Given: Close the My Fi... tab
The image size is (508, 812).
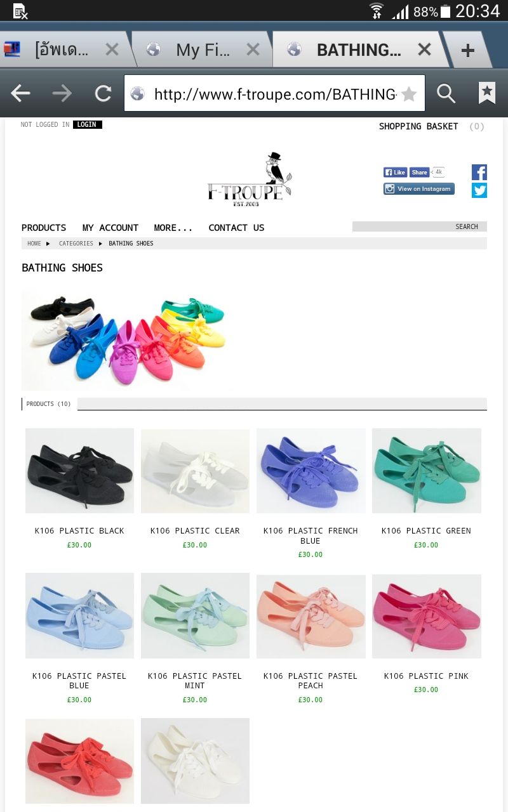Looking at the screenshot, I should pyautogui.click(x=253, y=49).
